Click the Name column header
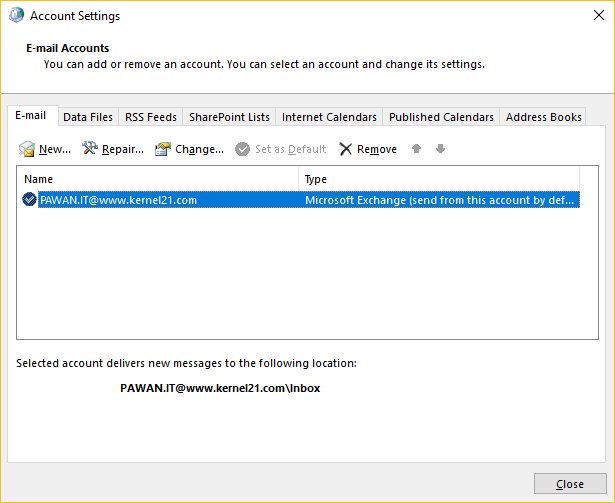Image resolution: width=615 pixels, height=503 pixels. (x=157, y=179)
